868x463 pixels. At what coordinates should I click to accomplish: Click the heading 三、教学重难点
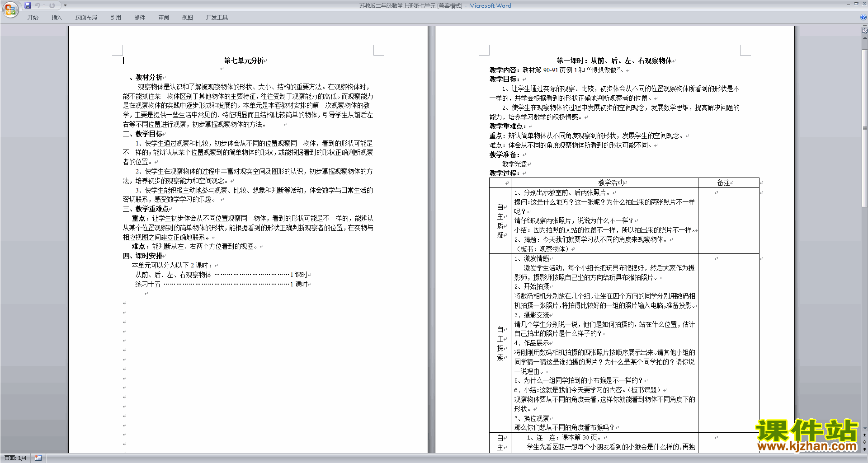pyautogui.click(x=146, y=209)
